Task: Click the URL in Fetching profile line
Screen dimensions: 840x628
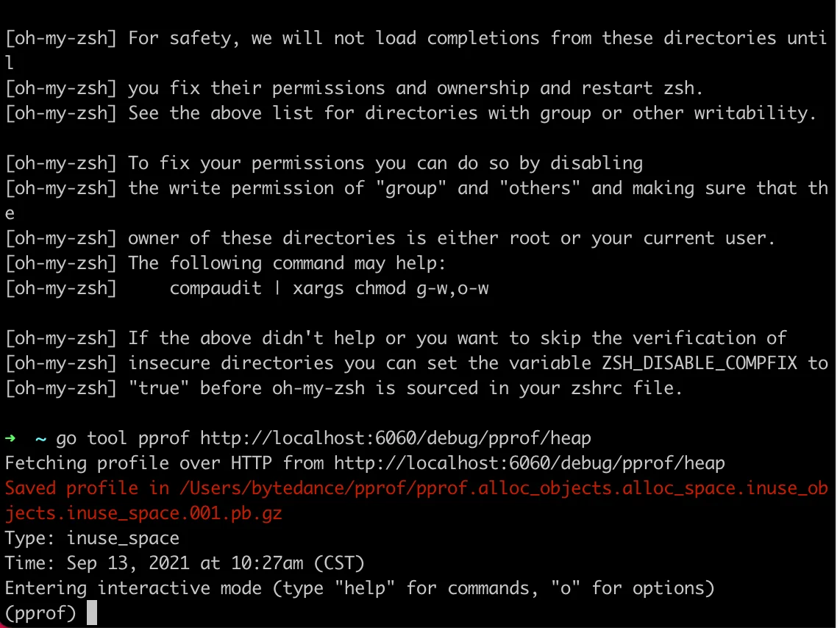Action: (530, 463)
